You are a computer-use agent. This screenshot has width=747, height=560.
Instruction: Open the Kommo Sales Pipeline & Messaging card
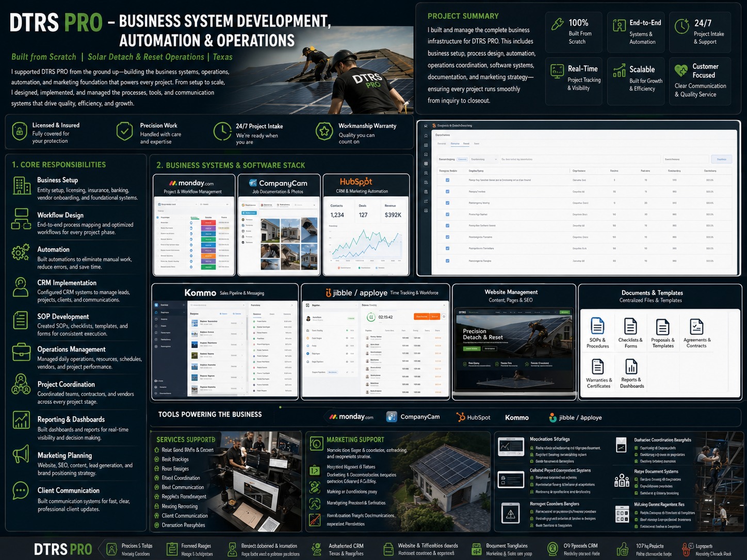tap(225, 341)
